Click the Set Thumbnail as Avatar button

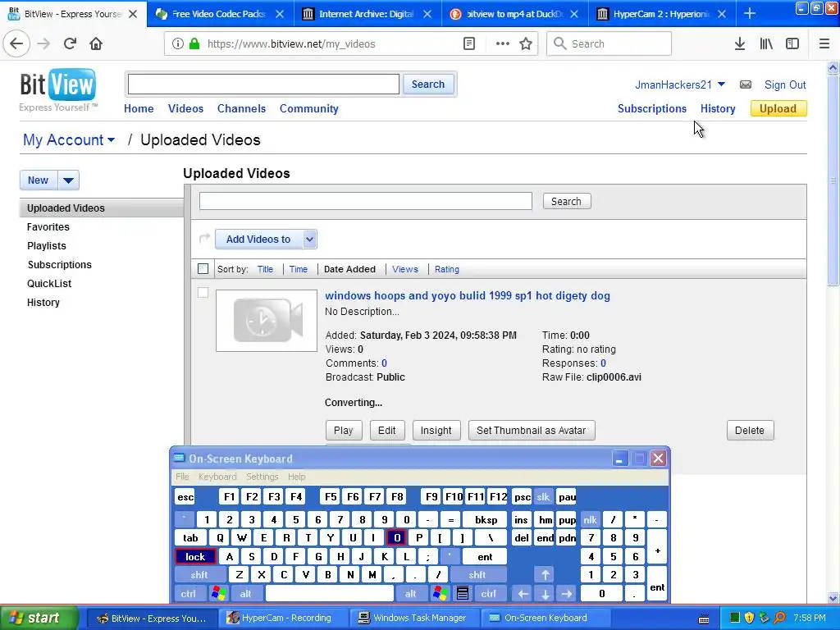coord(532,431)
